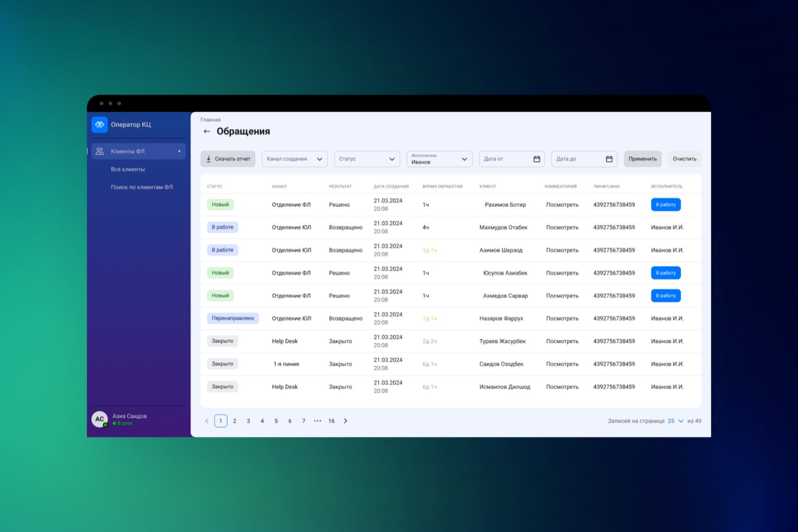Click the Оператор КЦ logo icon

(99, 125)
